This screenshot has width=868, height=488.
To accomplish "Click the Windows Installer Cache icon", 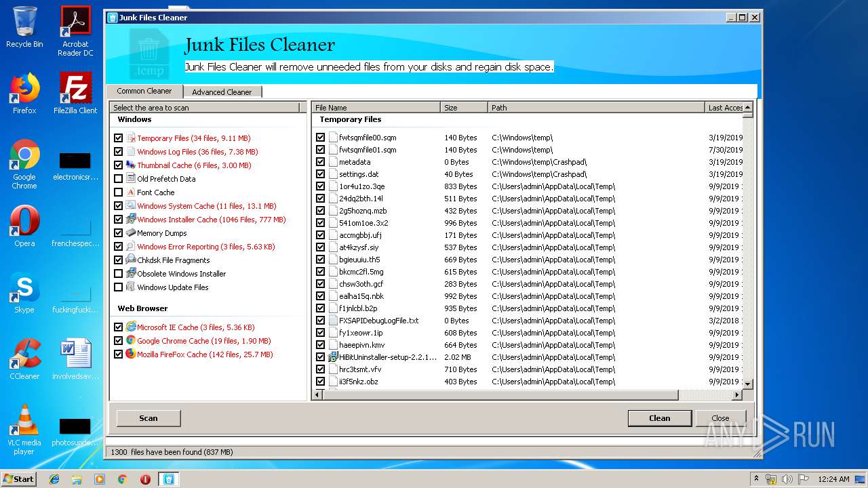I will 131,220.
